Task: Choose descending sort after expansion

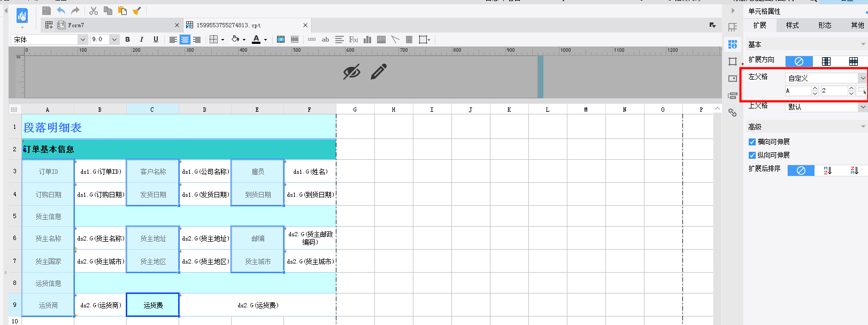Action: pyautogui.click(x=855, y=171)
